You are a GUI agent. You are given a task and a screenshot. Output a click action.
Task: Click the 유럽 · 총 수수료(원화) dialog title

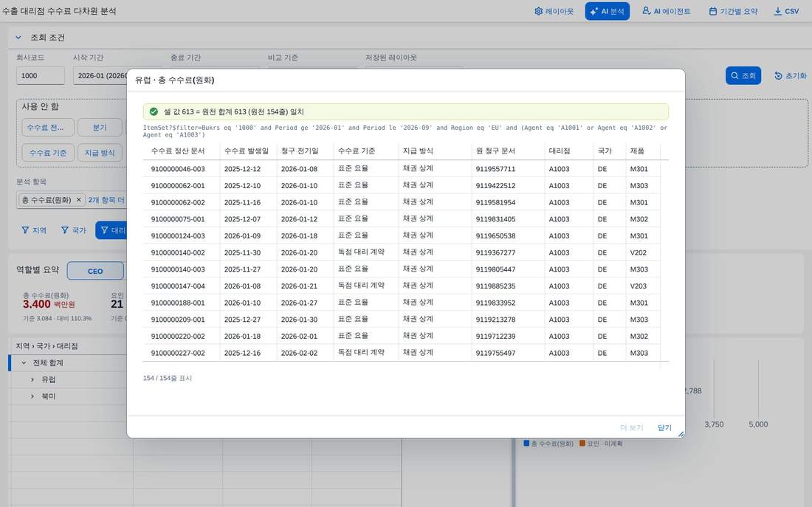pyautogui.click(x=174, y=80)
